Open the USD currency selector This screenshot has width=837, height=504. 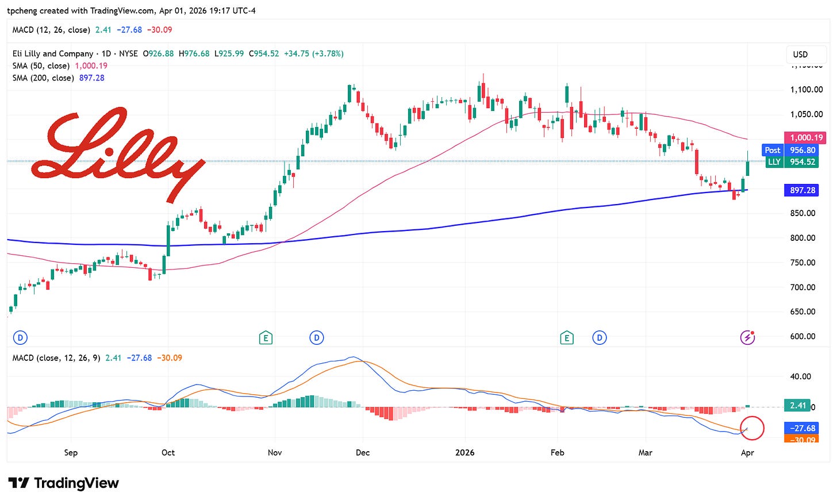point(806,55)
